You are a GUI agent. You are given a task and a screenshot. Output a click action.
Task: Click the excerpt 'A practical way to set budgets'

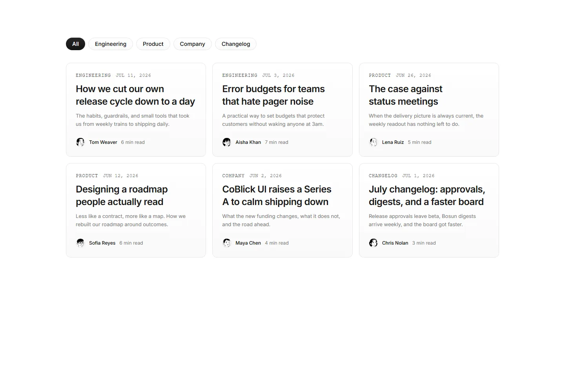point(273,120)
